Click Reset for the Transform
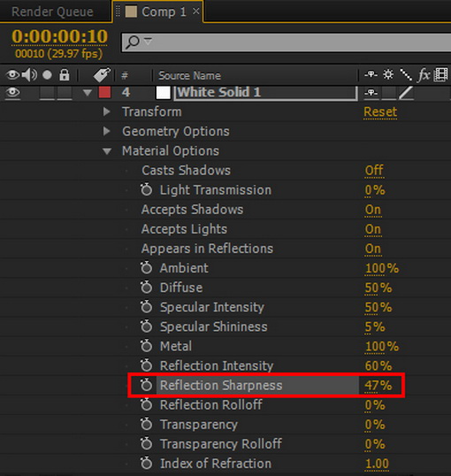Image resolution: width=451 pixels, height=476 pixels. pos(380,111)
